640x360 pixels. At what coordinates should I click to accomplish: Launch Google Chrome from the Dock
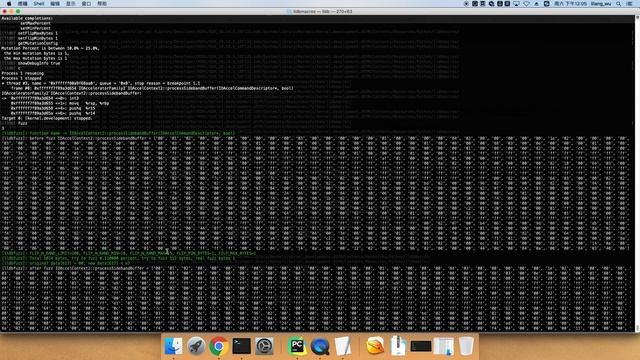[218, 346]
